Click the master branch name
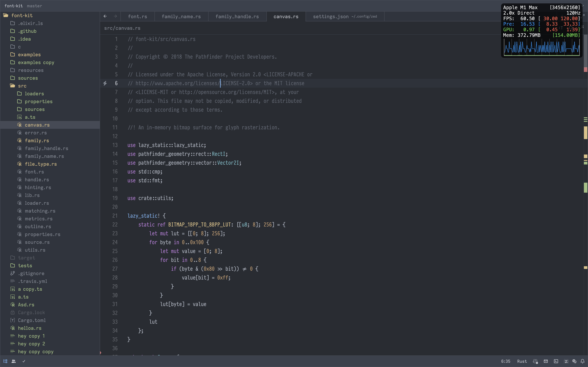 click(x=34, y=6)
